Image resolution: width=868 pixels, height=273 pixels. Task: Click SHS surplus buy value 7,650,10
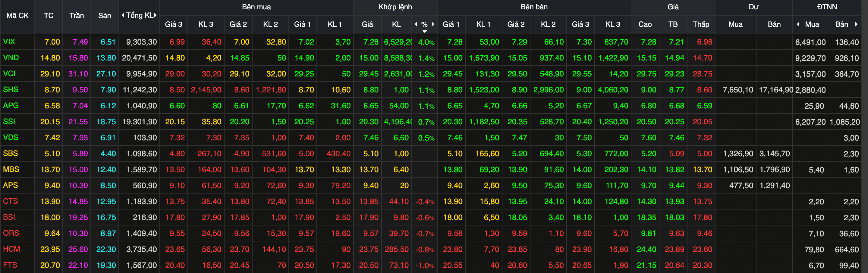pyautogui.click(x=738, y=90)
